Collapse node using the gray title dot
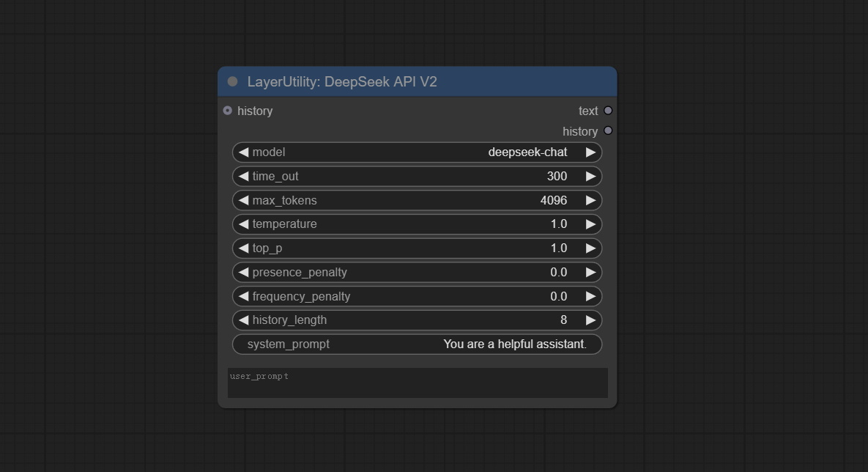 tap(233, 81)
